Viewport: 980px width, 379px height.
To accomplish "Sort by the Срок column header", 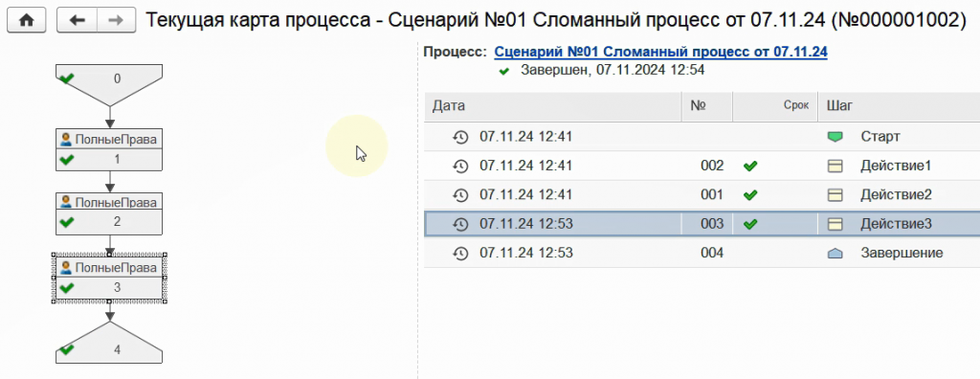I will 775,106.
